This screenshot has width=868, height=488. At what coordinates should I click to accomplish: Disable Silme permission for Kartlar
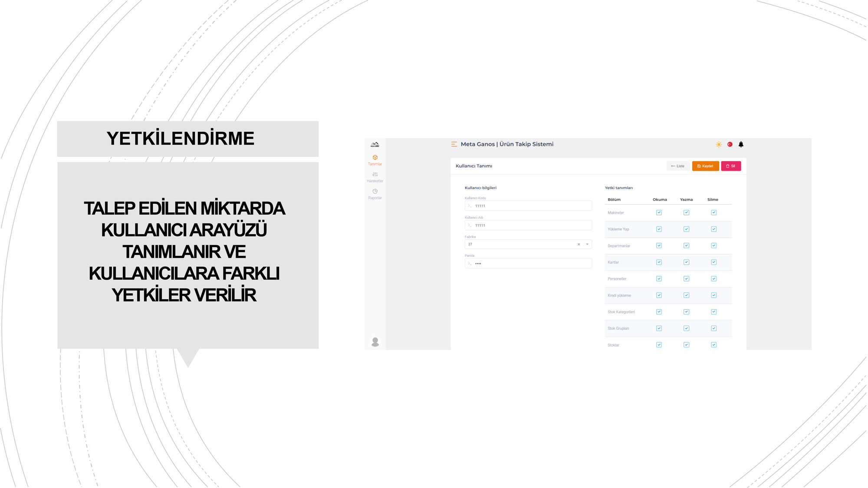pos(714,262)
